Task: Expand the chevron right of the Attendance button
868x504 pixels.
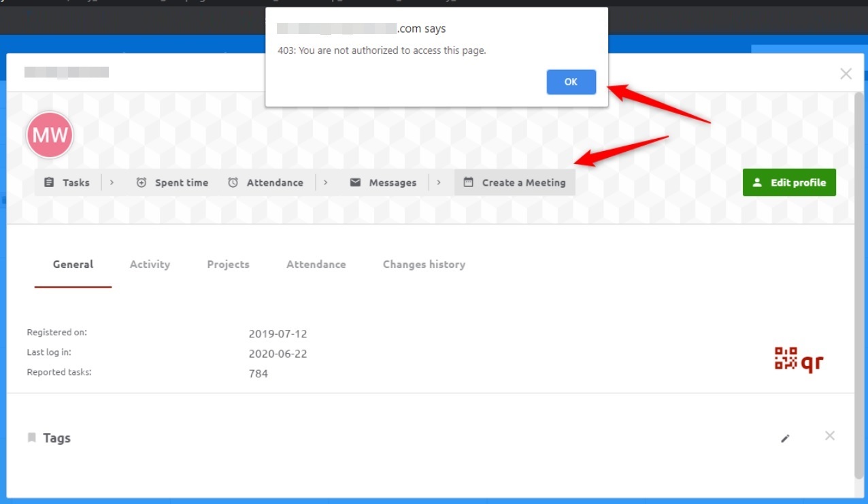Action: tap(326, 182)
